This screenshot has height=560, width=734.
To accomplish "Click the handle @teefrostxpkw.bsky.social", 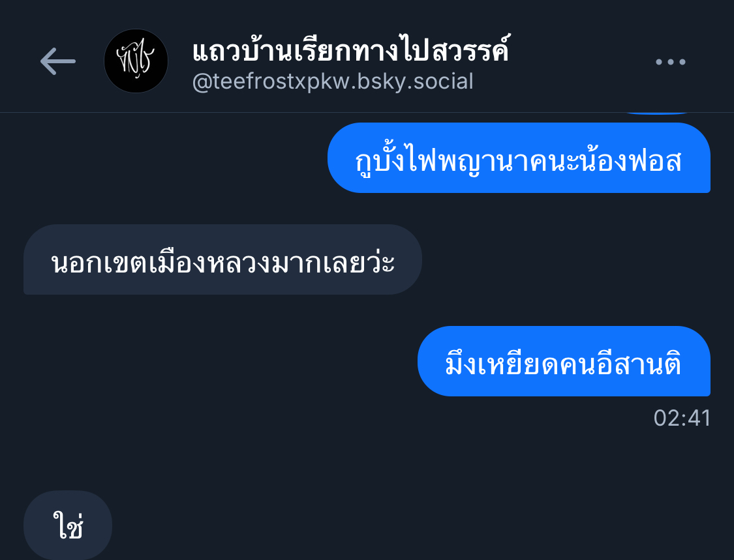I will tap(333, 81).
